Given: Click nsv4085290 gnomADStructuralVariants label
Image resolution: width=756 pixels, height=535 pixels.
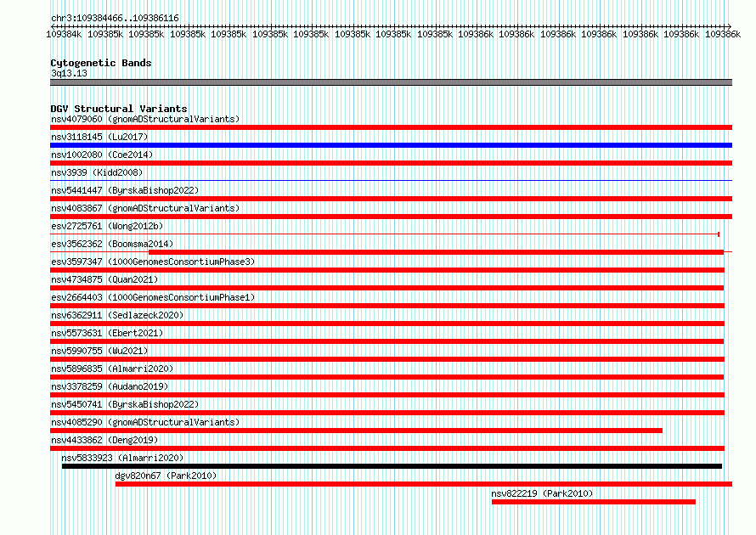Looking at the screenshot, I should (145, 422).
